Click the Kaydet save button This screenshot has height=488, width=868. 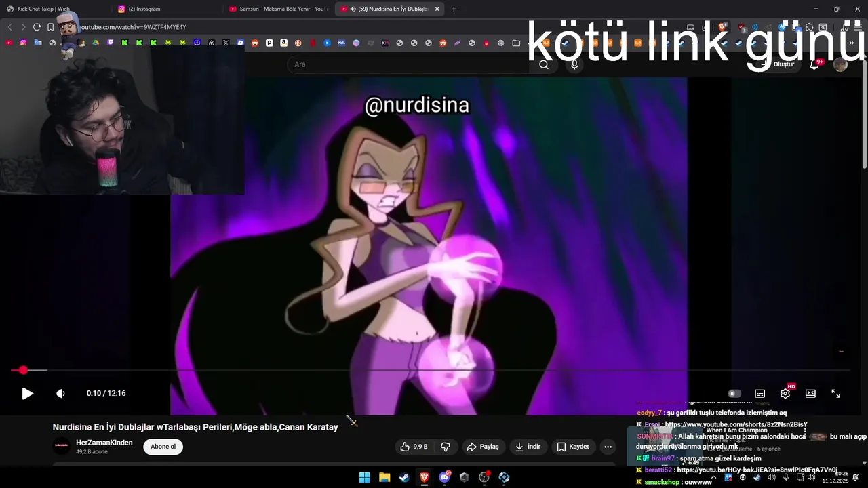pos(573,447)
